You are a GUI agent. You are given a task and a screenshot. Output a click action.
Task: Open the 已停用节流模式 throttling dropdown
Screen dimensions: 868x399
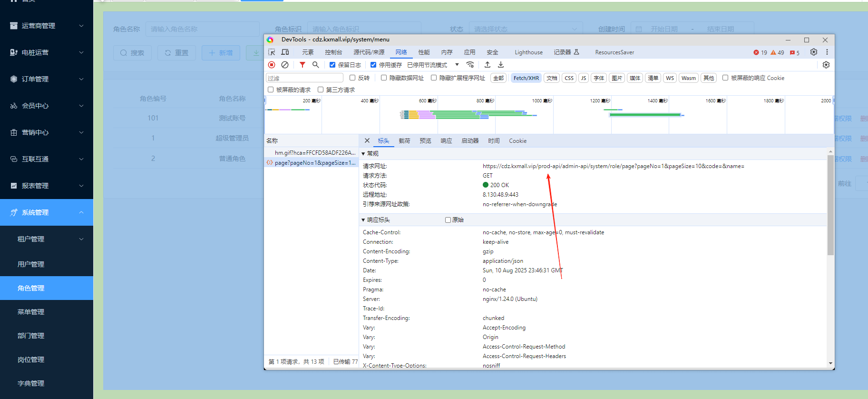[x=433, y=65]
